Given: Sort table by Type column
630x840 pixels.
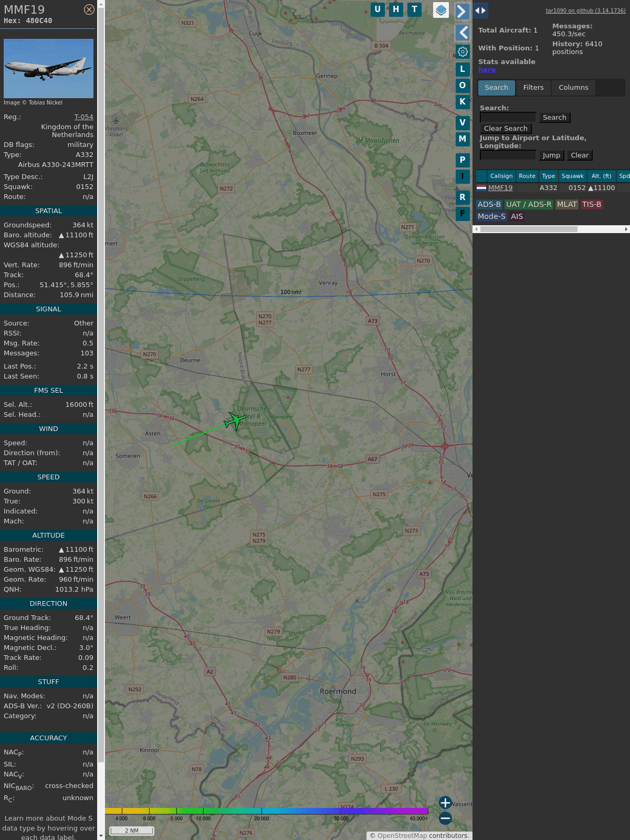Looking at the screenshot, I should point(549,176).
